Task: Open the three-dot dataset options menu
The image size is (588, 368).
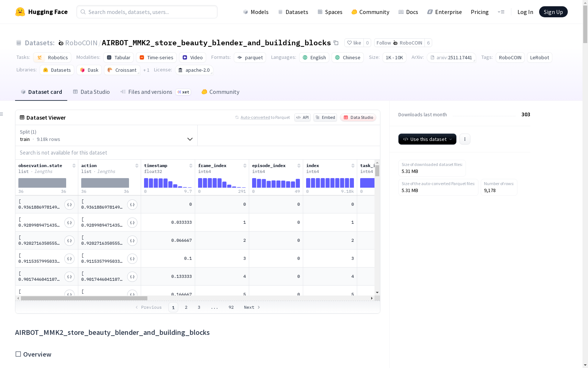Action: tap(465, 139)
